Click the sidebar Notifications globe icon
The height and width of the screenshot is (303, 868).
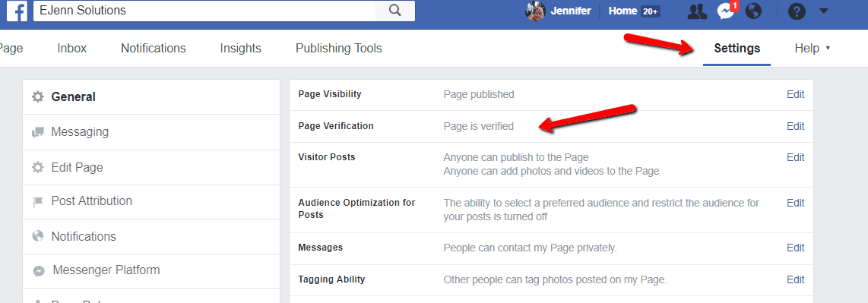(x=38, y=237)
